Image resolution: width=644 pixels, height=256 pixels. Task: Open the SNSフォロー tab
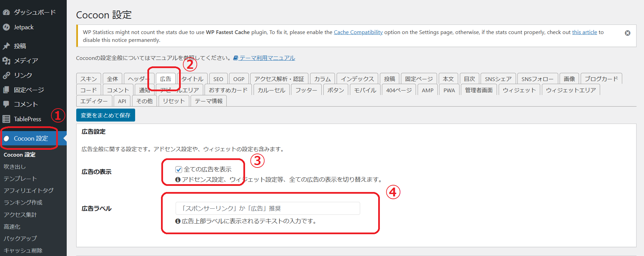(x=537, y=79)
